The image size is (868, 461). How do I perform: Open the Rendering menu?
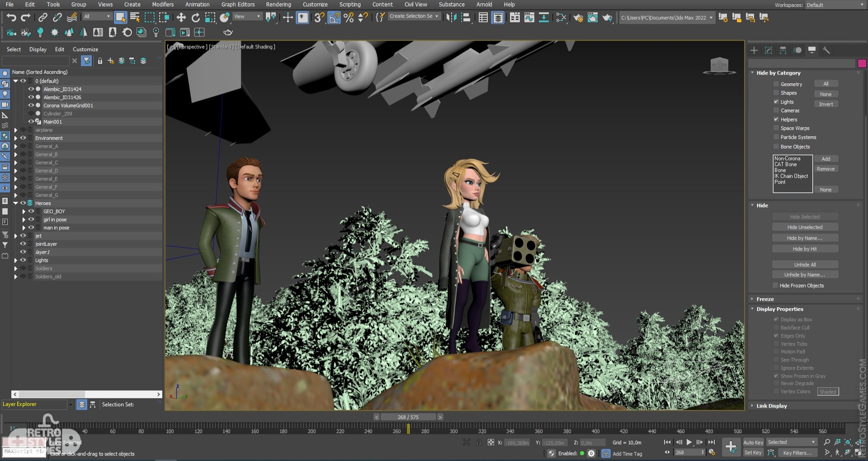point(278,5)
